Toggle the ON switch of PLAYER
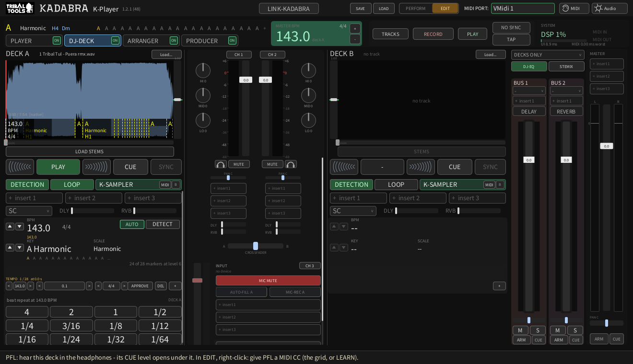The width and height of the screenshot is (633, 364). (57, 41)
